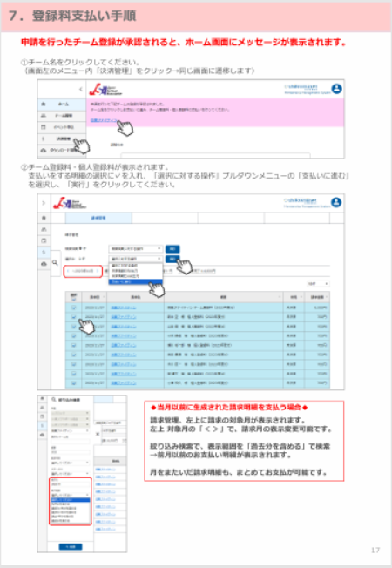Image resolution: width=392 pixels, height=568 pixels.
Task: Open the 選択に対する操作 dropdown
Action: [136, 259]
